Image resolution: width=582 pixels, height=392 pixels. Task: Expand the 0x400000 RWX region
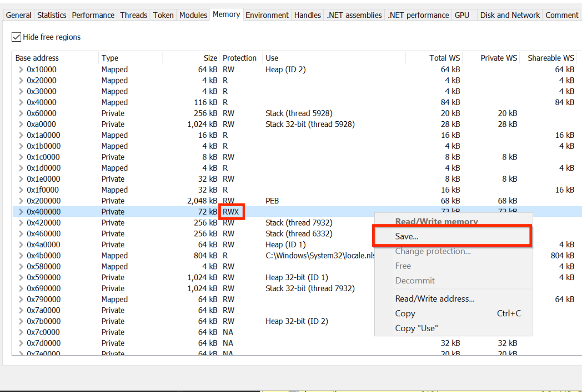coord(20,212)
